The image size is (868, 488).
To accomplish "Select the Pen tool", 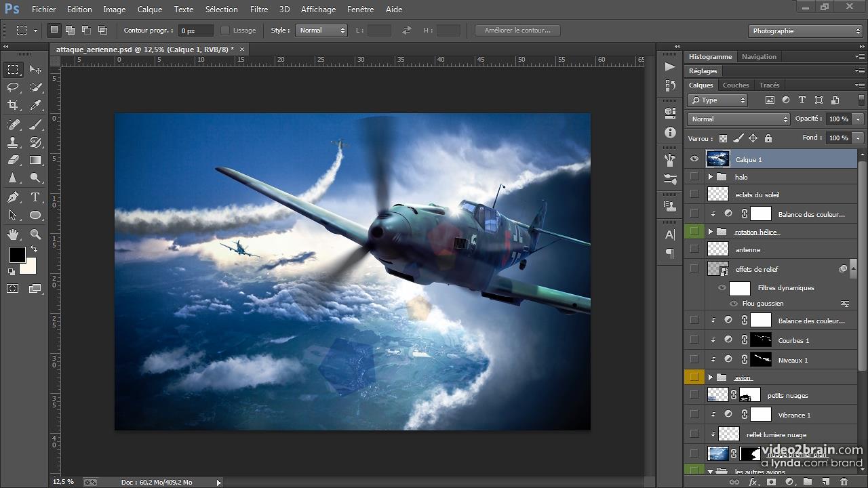I will point(13,197).
